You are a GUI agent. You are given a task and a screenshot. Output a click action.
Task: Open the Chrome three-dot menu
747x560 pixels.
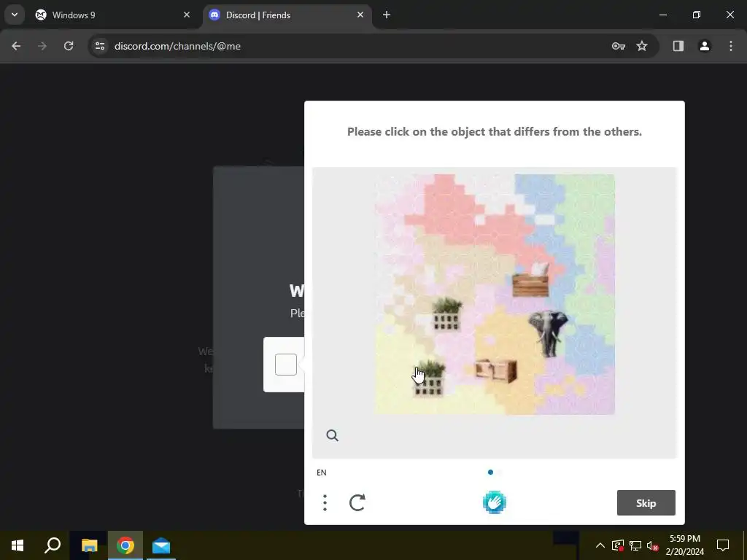tap(731, 46)
